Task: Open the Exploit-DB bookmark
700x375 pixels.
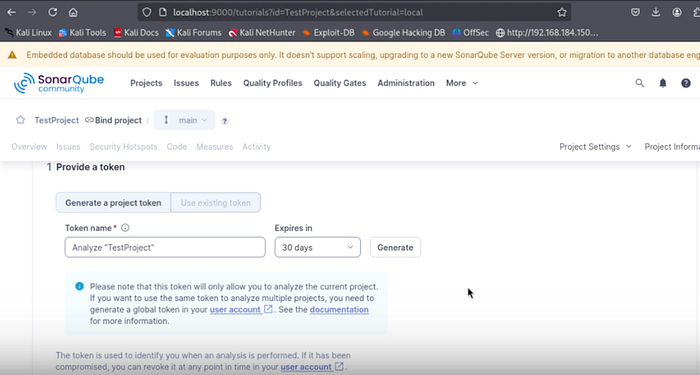Action: 329,33
